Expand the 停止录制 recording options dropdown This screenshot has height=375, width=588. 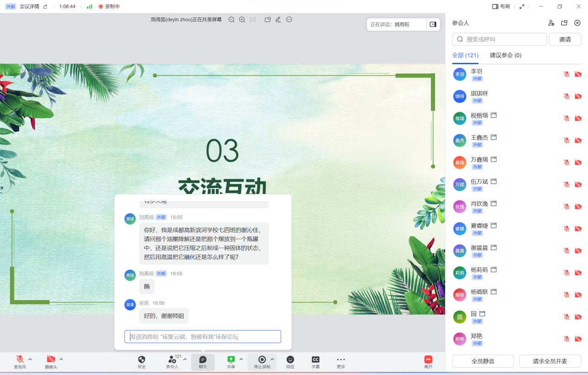(272, 359)
